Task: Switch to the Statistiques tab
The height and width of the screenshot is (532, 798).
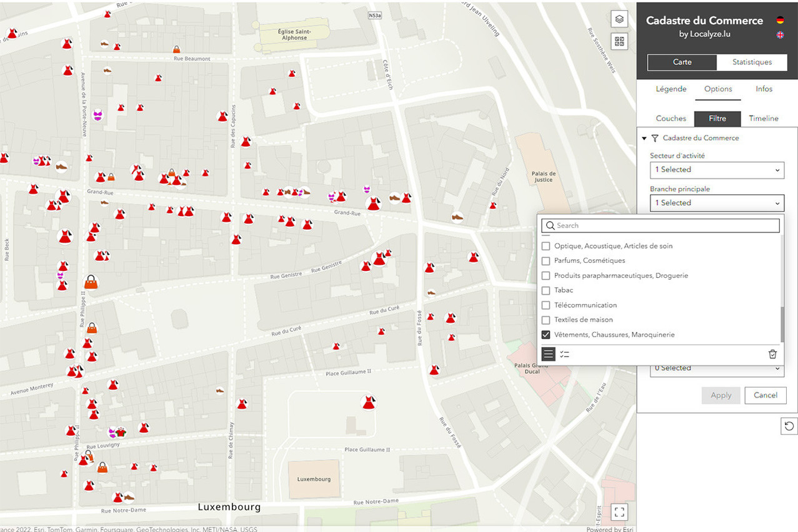Action: click(752, 62)
